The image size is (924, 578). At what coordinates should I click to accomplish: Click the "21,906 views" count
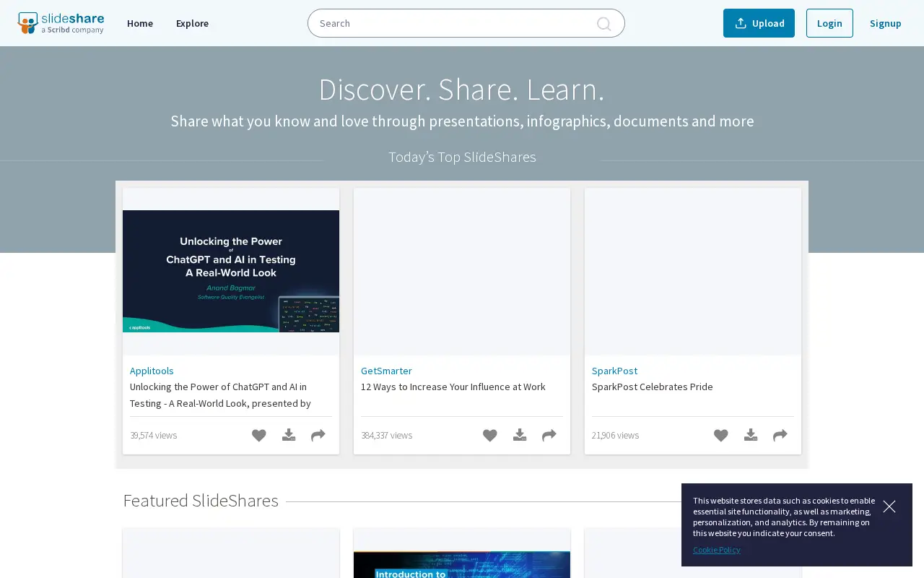[615, 435]
